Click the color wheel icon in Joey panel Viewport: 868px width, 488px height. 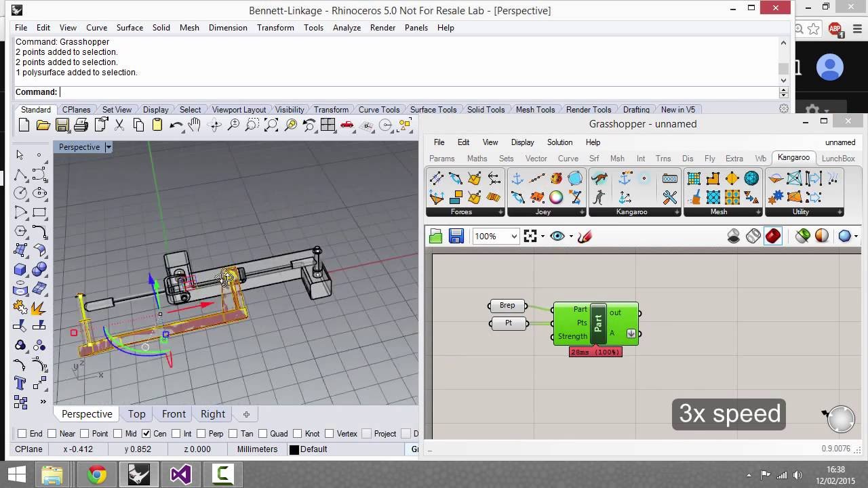click(x=556, y=198)
